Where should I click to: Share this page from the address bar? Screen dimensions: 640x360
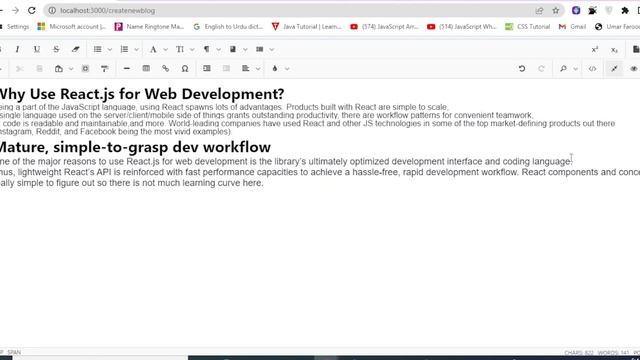(539, 11)
